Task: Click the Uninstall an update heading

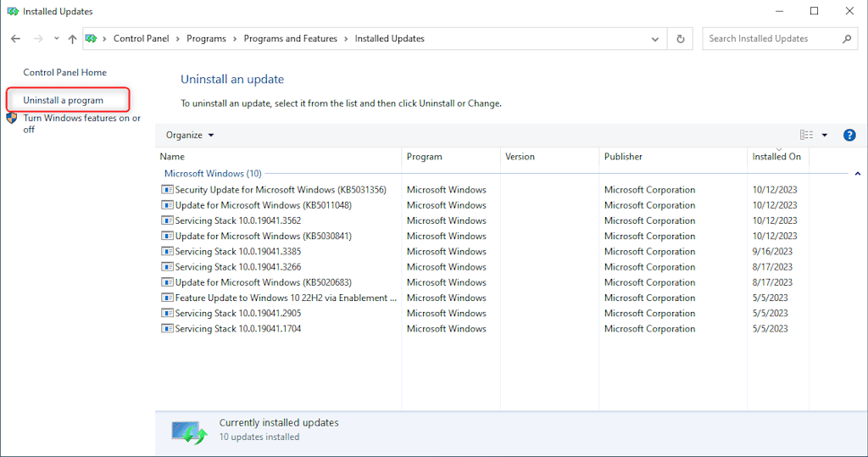Action: (x=232, y=79)
